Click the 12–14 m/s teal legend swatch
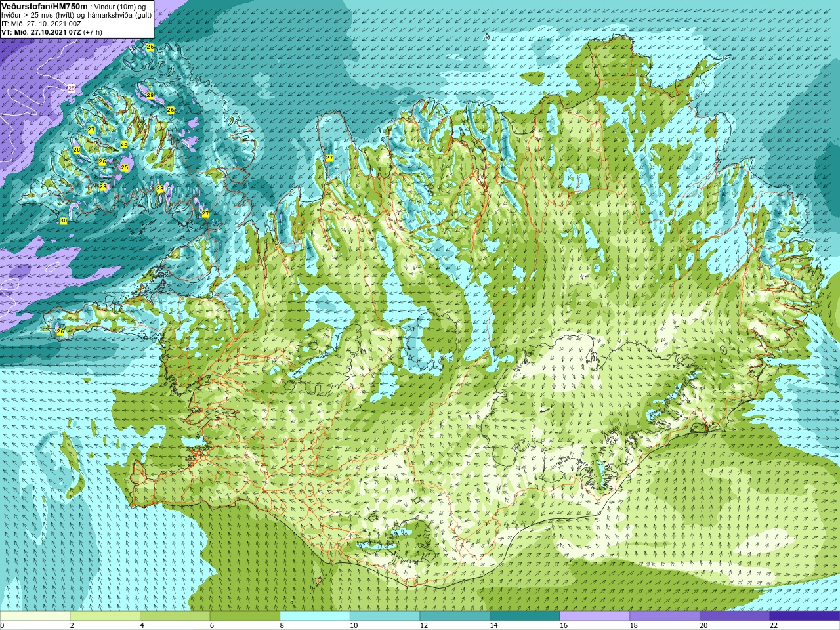The width and height of the screenshot is (840, 630). tap(455, 616)
